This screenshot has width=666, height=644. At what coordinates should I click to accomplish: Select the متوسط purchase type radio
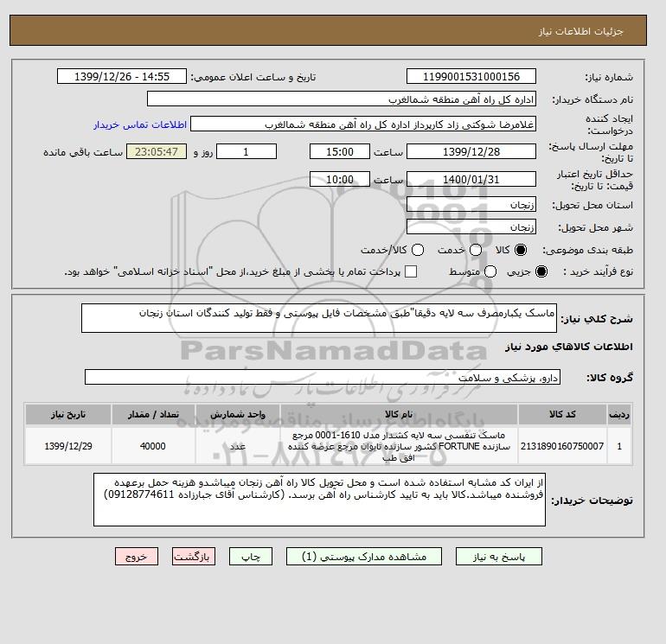coord(490,271)
